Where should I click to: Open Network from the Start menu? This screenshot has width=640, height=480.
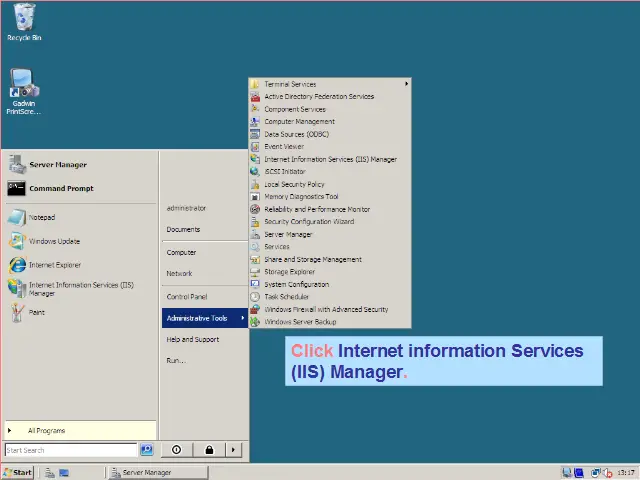point(179,273)
